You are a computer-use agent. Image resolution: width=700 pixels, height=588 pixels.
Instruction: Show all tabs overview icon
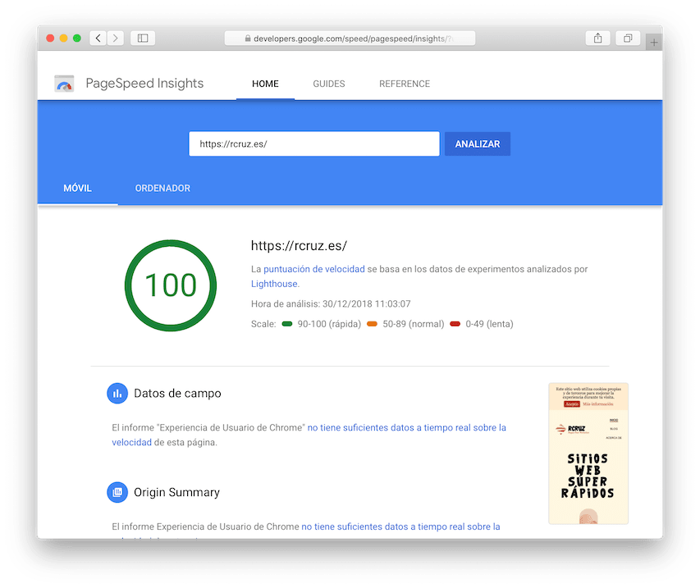tap(628, 39)
